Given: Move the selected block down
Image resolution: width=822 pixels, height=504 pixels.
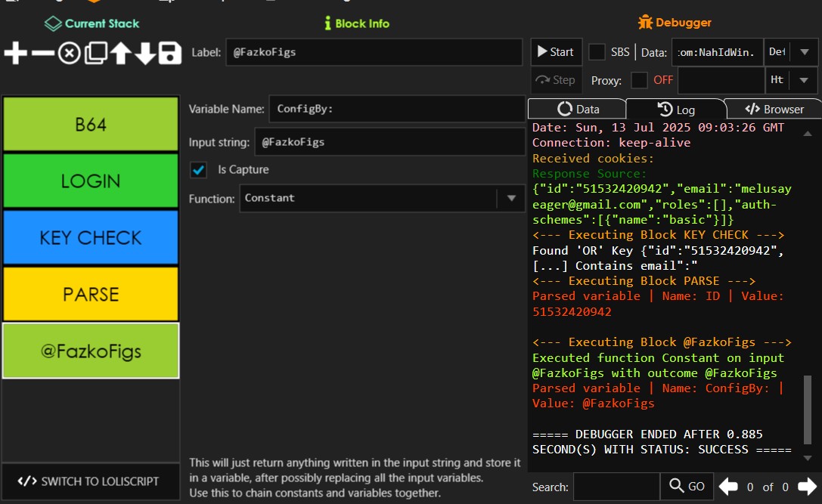Looking at the screenshot, I should point(145,53).
